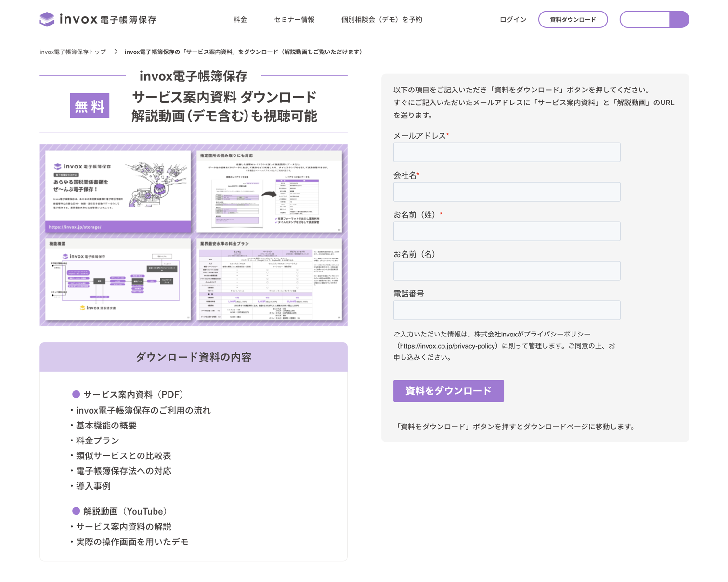This screenshot has height=582, width=728.
Task: Click the 業界最安水準の料金プラン slide thumbnail
Action: coord(270,279)
